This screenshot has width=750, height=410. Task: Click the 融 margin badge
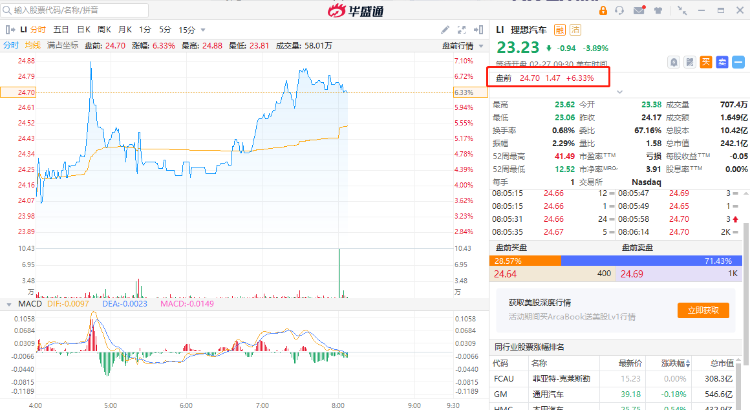[x=560, y=30]
